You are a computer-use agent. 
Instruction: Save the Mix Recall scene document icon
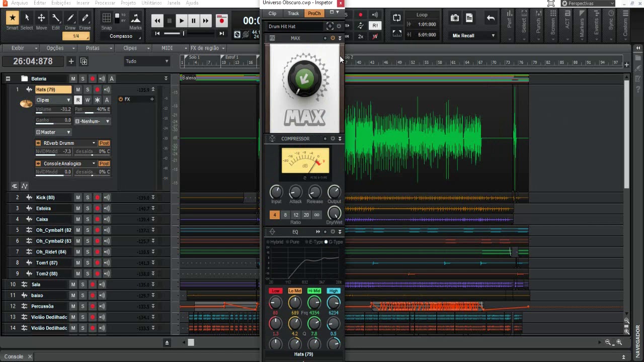pyautogui.click(x=469, y=18)
